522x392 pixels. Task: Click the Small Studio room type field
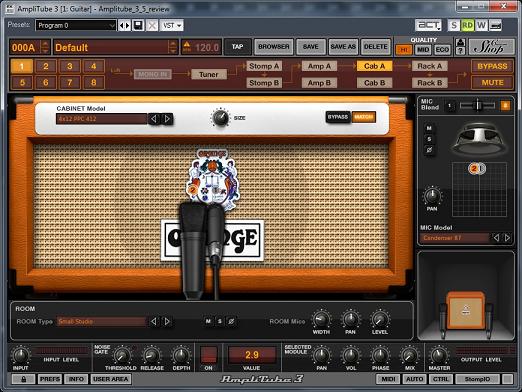[x=102, y=321]
